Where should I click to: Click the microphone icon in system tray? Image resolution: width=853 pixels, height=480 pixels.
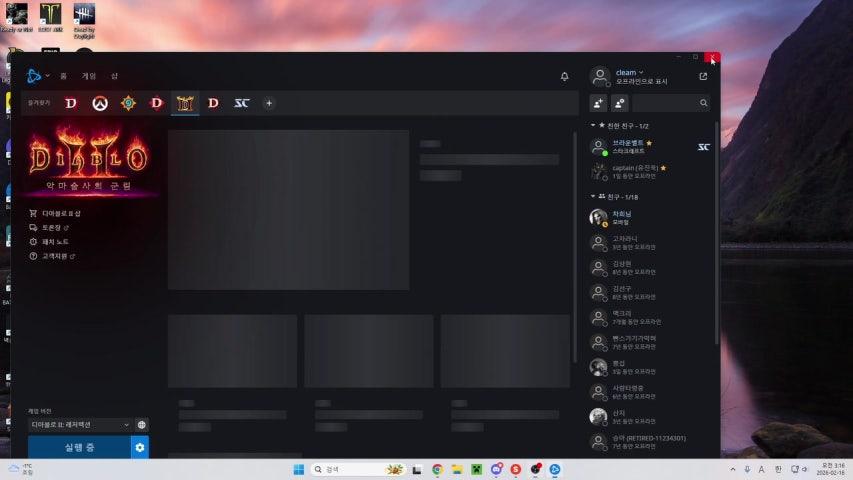click(747, 469)
